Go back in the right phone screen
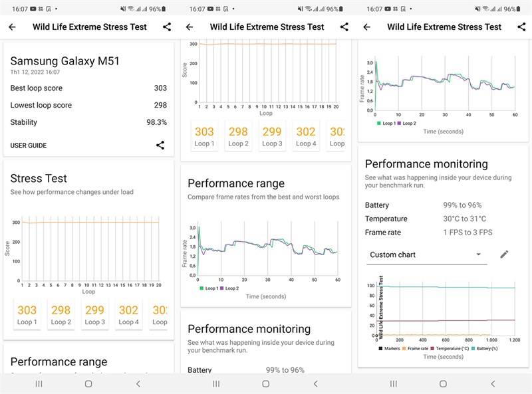 [367, 27]
